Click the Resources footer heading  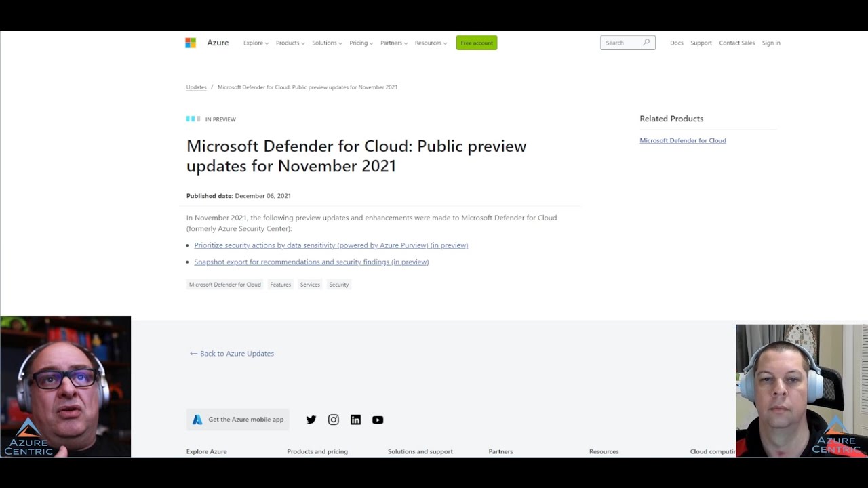(x=604, y=451)
